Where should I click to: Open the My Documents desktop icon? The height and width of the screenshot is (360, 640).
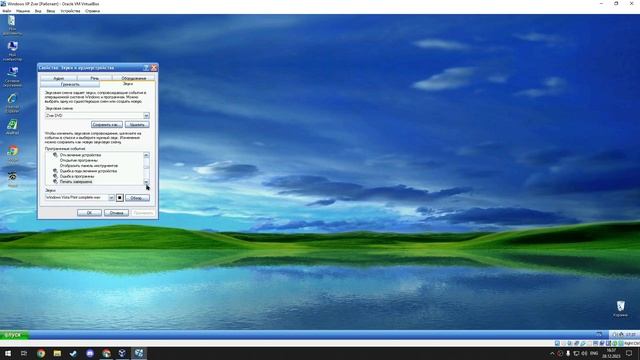pos(12,25)
